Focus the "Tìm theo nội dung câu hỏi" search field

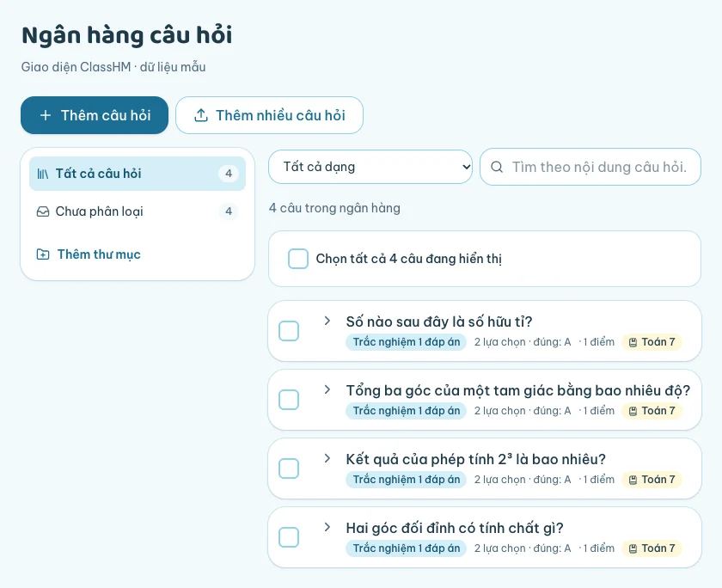click(x=590, y=167)
